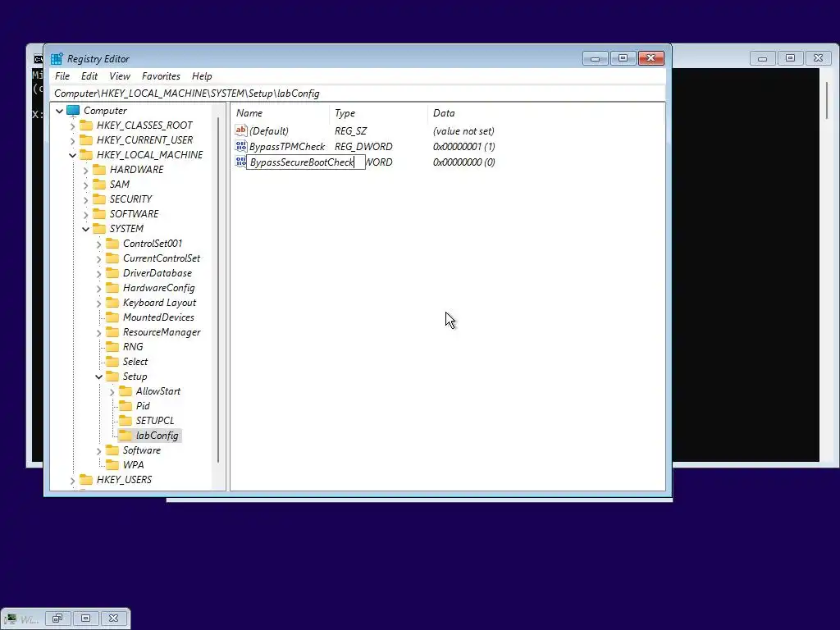Screen dimensions: 840x630
Task: Expand the HKEY_CURRENT_USER hive
Action: (x=73, y=140)
